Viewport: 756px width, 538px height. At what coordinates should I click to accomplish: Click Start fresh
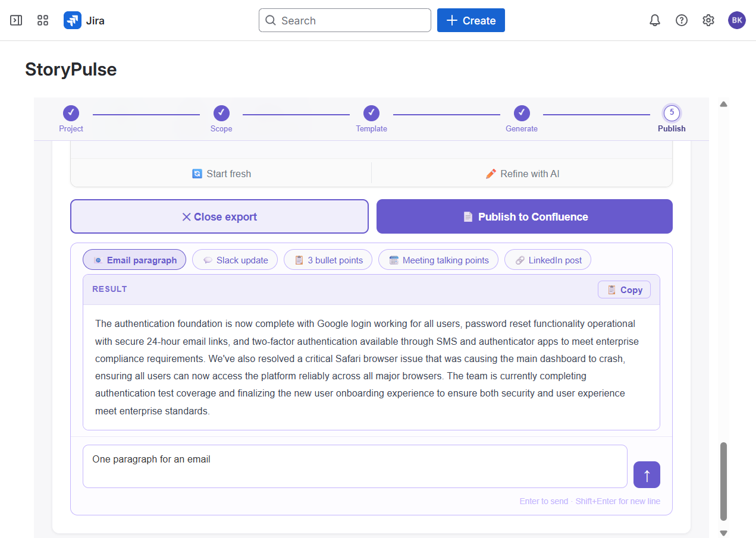point(221,174)
